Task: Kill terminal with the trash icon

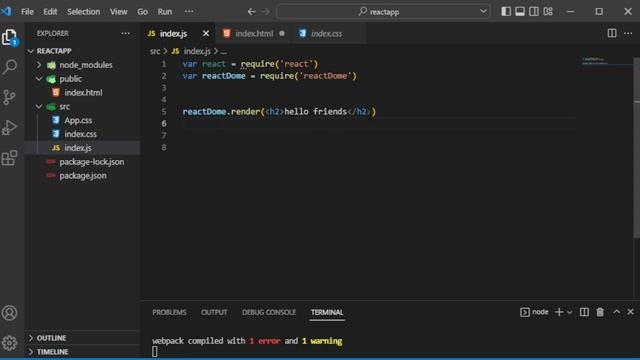Action: (x=600, y=312)
